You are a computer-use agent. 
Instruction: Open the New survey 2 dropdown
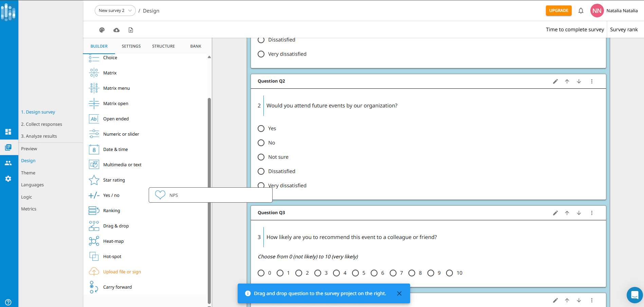coord(115,11)
